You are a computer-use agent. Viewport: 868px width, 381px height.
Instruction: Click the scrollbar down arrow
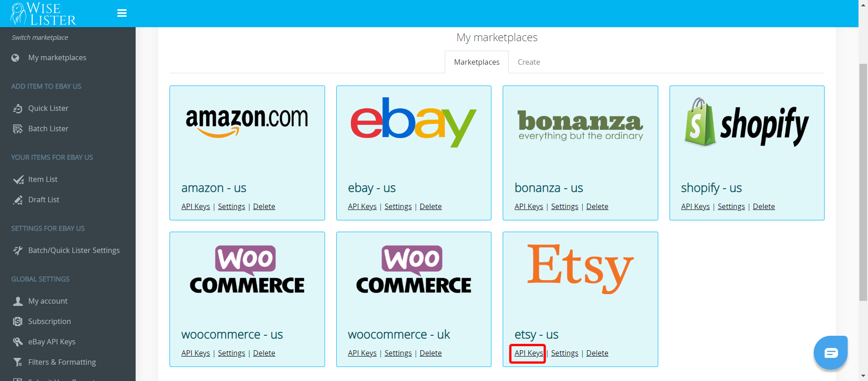point(863,376)
